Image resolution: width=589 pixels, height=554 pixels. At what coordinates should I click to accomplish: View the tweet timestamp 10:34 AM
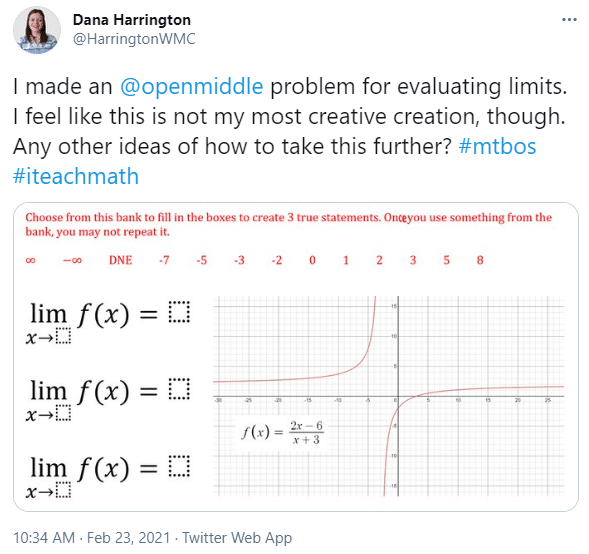click(44, 537)
